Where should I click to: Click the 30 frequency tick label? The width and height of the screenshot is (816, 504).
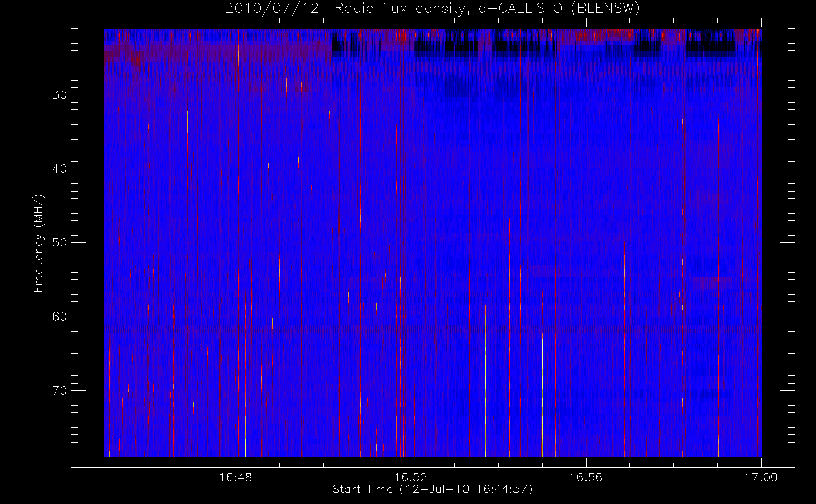60,95
